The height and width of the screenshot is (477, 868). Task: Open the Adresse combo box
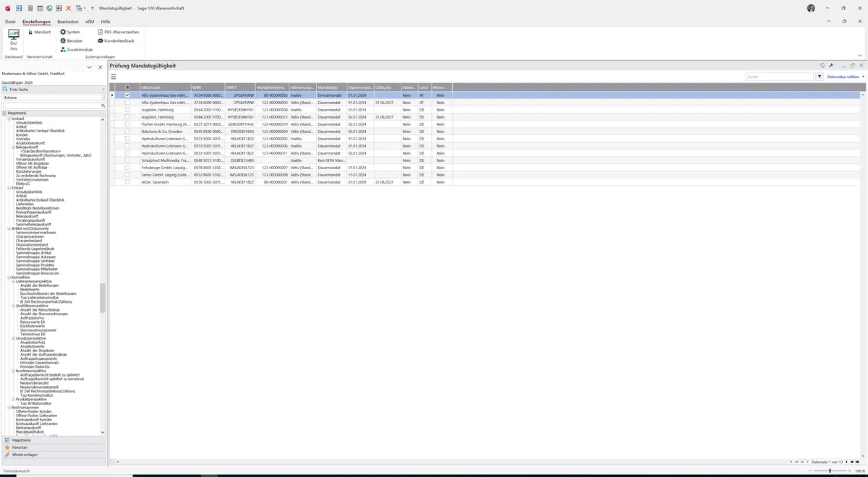coord(53,97)
